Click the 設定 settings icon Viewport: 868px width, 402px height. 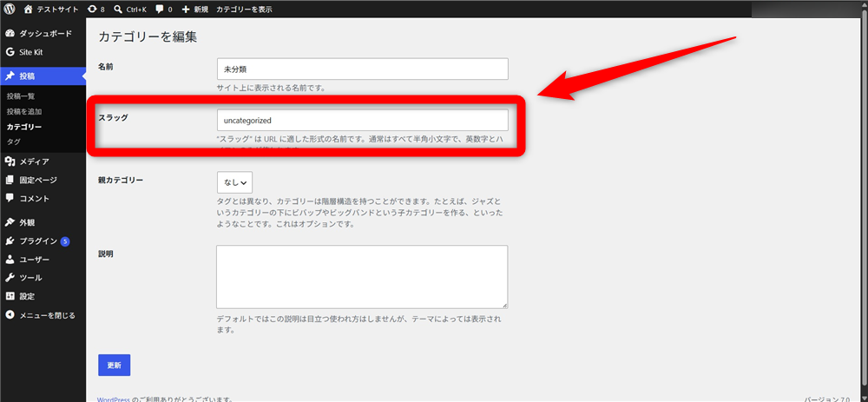(10, 296)
